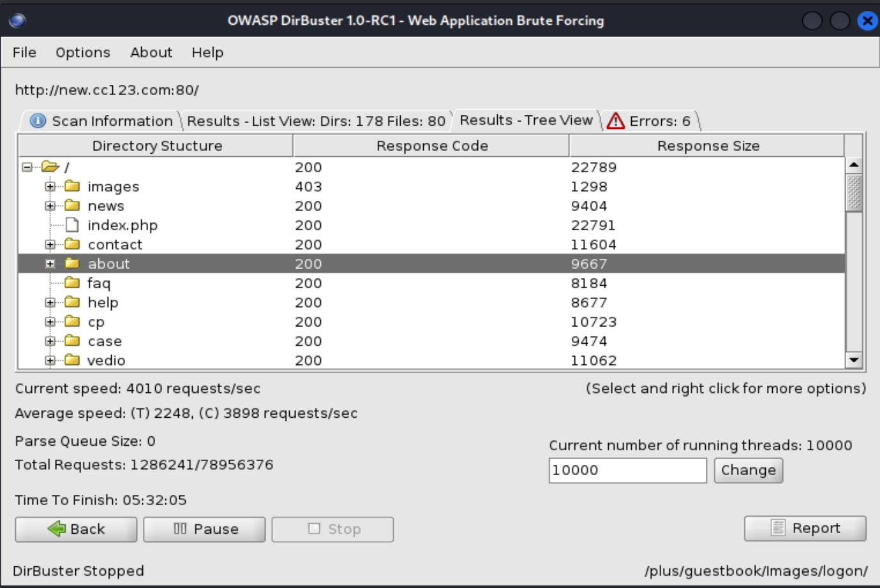Click the tree vertical scrollbar thumb
The height and width of the screenshot is (588, 880).
(x=854, y=193)
